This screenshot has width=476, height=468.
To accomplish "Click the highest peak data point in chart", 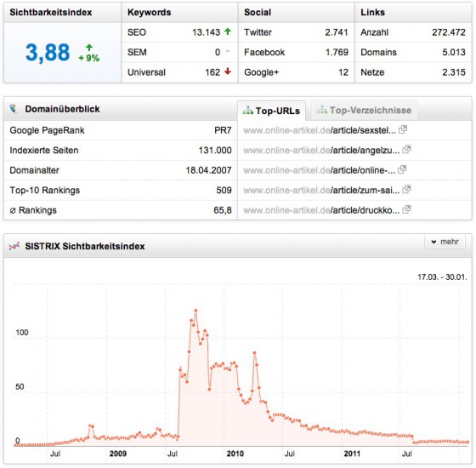I will pyautogui.click(x=195, y=311).
